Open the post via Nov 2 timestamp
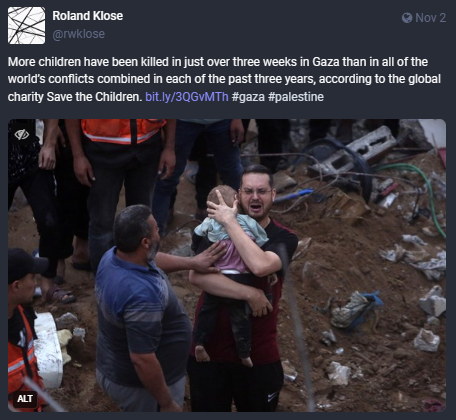This screenshot has height=420, width=456. (430, 18)
